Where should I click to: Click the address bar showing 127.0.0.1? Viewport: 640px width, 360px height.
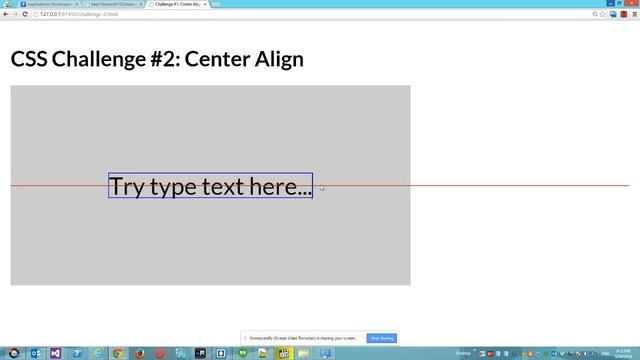310,14
